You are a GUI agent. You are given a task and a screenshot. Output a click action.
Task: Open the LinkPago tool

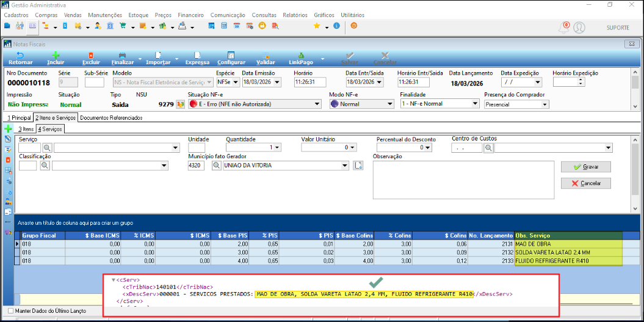pos(300,55)
